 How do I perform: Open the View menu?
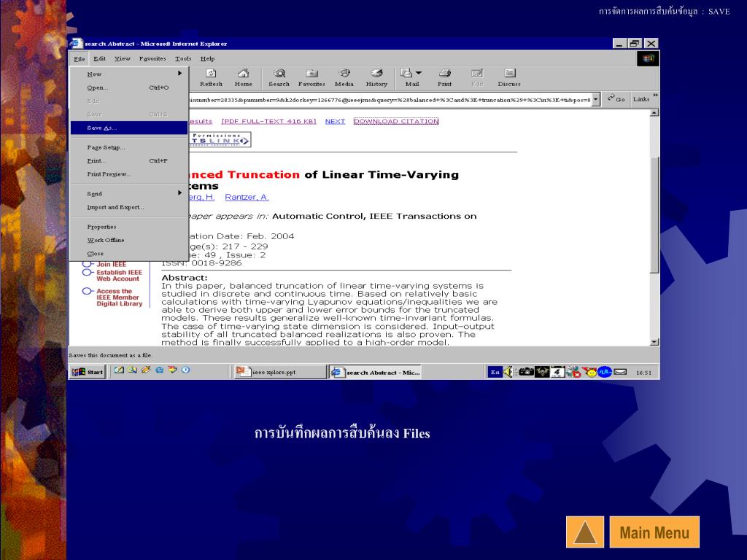122,58
